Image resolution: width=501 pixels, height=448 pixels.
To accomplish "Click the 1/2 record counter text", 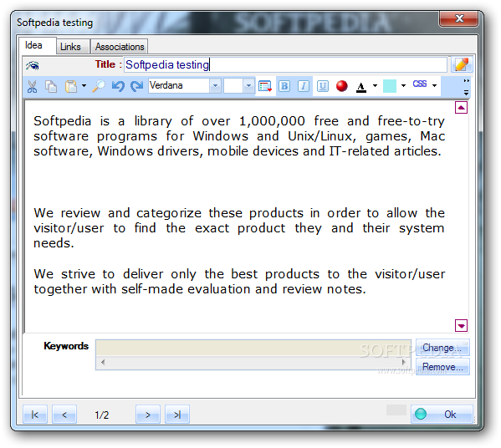I will pyautogui.click(x=101, y=415).
